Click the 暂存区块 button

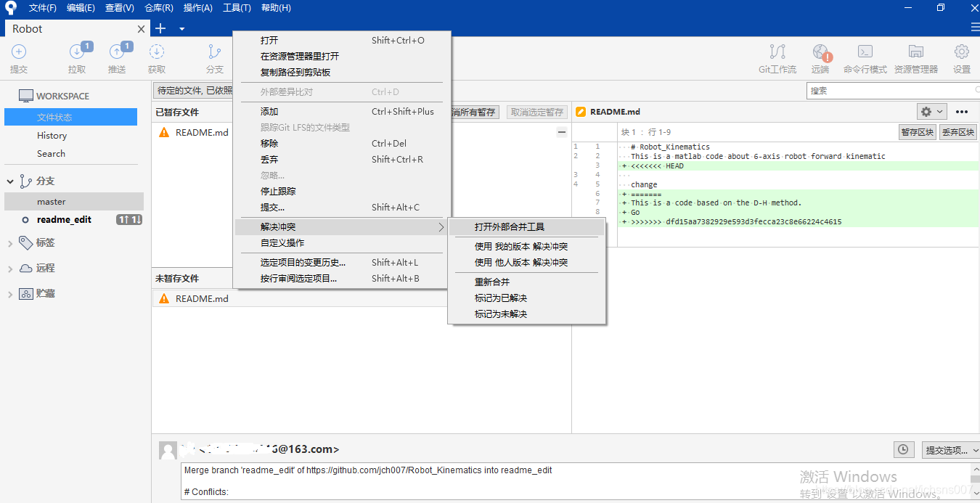click(917, 132)
